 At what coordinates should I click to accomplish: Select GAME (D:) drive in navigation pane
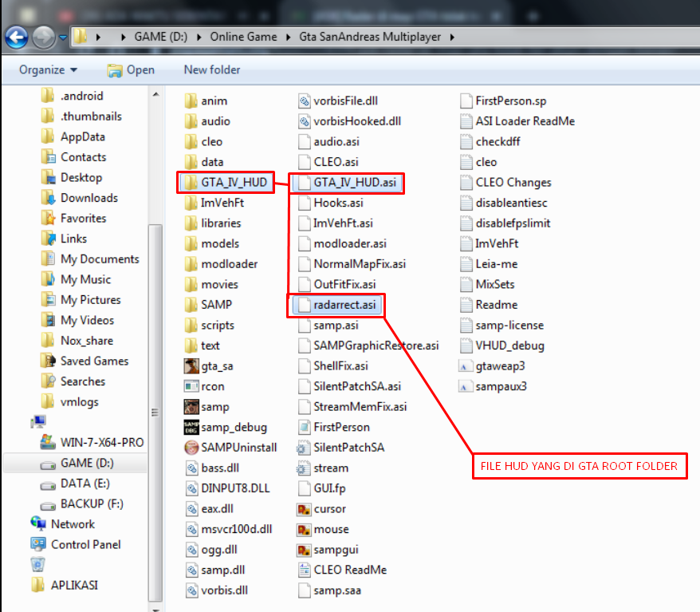coord(77,463)
